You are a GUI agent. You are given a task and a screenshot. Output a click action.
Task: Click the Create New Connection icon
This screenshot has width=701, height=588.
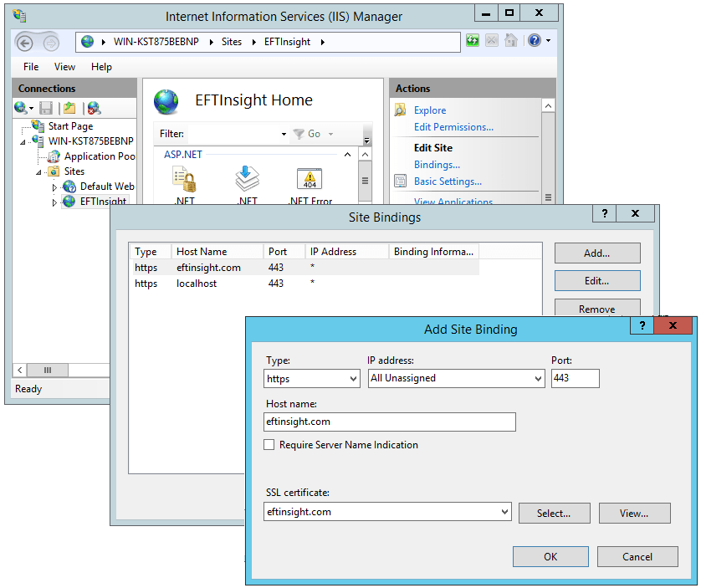(20, 107)
